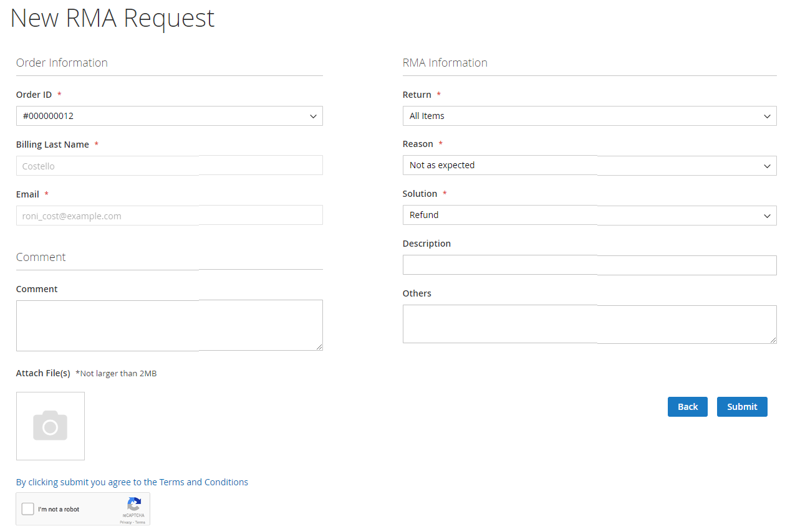The height and width of the screenshot is (532, 795).
Task: Click the reCAPTCHA logo icon
Action: pyautogui.click(x=134, y=505)
